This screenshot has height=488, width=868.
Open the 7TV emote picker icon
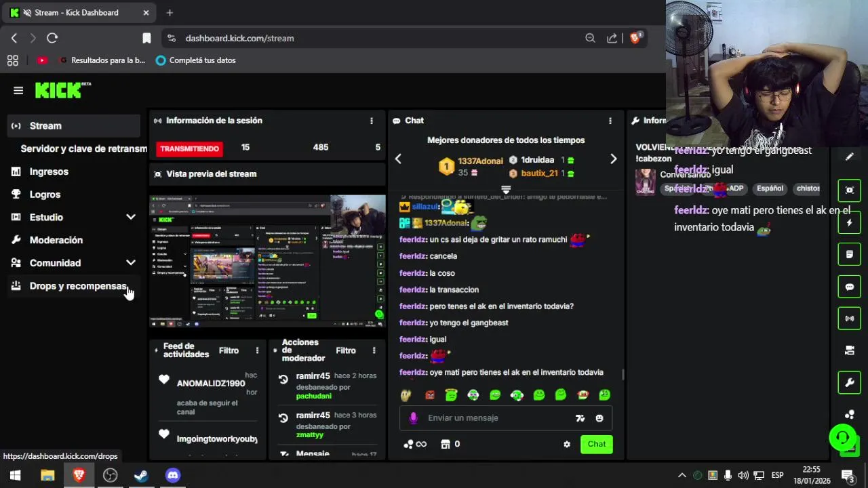click(580, 418)
